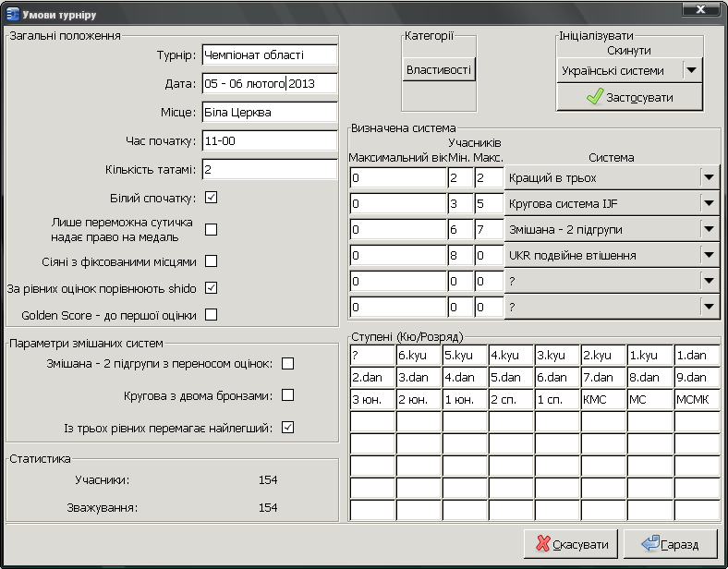Enable Сіяні з фіксованими місцями checkbox
Image resolution: width=728 pixels, height=569 pixels.
point(211,260)
